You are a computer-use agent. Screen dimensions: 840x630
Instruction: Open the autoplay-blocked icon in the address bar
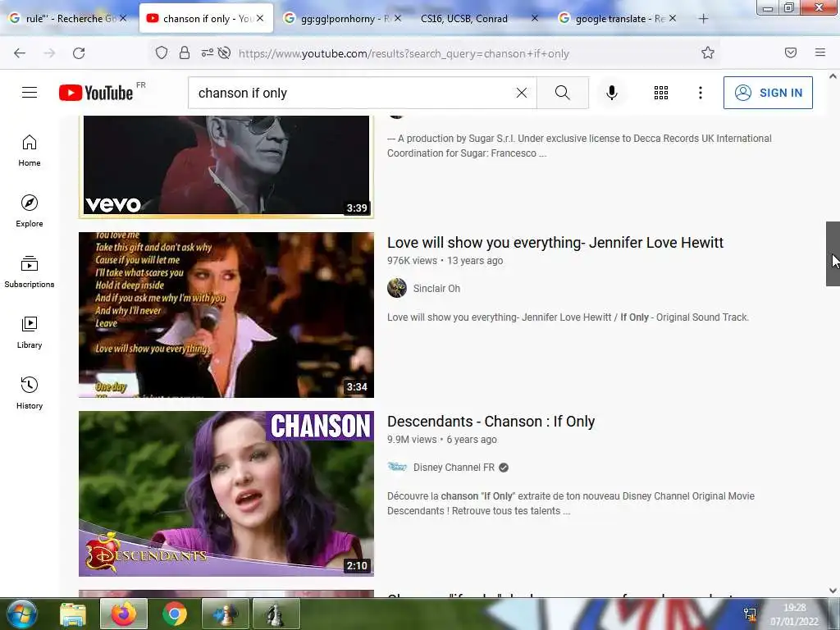click(x=225, y=52)
